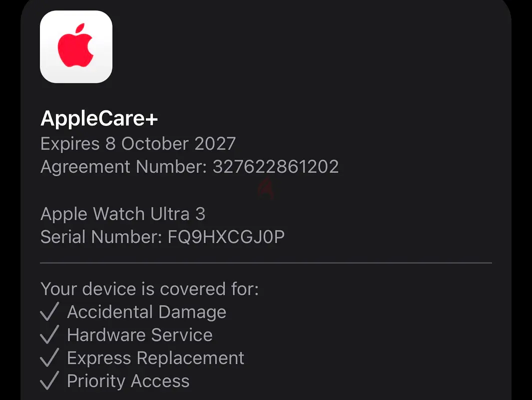532x400 pixels.
Task: Click the expiry date 8 October 2027
Action: [x=170, y=143]
